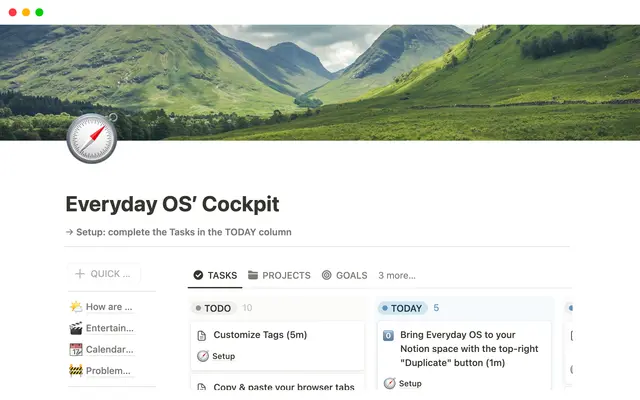Open the Bring Everyday OS task card

(464, 348)
